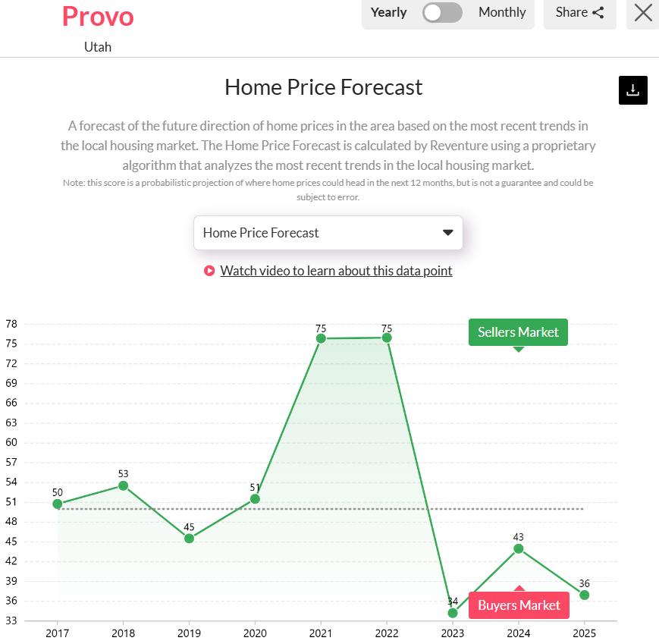Image resolution: width=659 pixels, height=644 pixels.
Task: Select the Monthly view option
Action: (x=502, y=12)
